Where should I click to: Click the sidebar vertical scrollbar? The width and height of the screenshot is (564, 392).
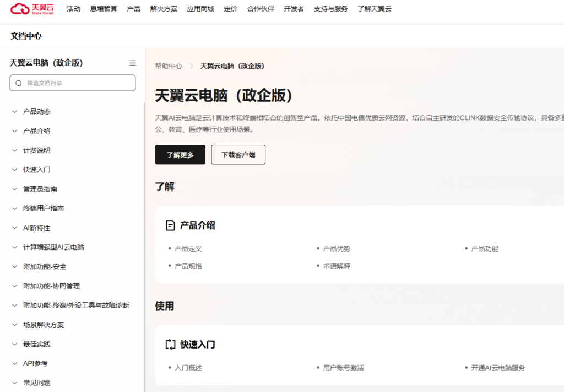click(x=145, y=247)
